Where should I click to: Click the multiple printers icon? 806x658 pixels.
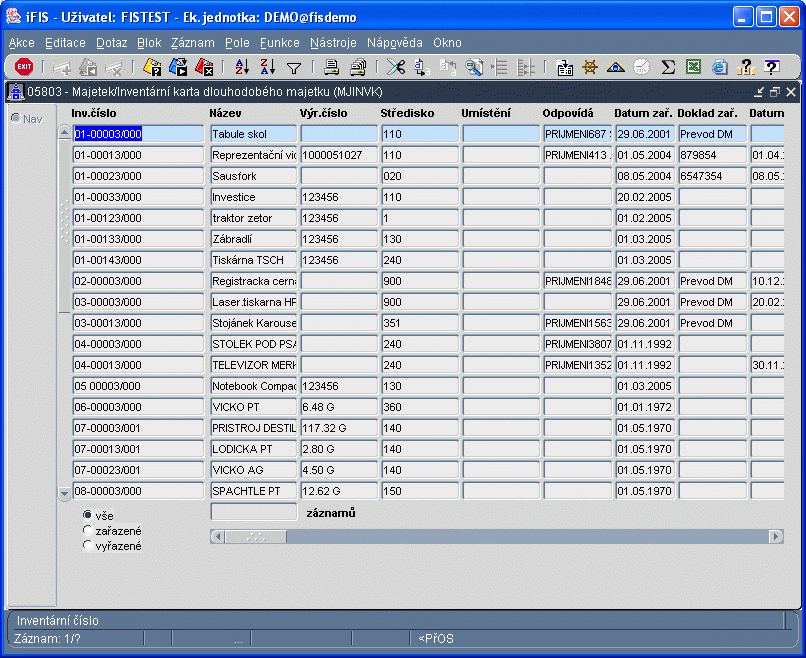coord(358,67)
